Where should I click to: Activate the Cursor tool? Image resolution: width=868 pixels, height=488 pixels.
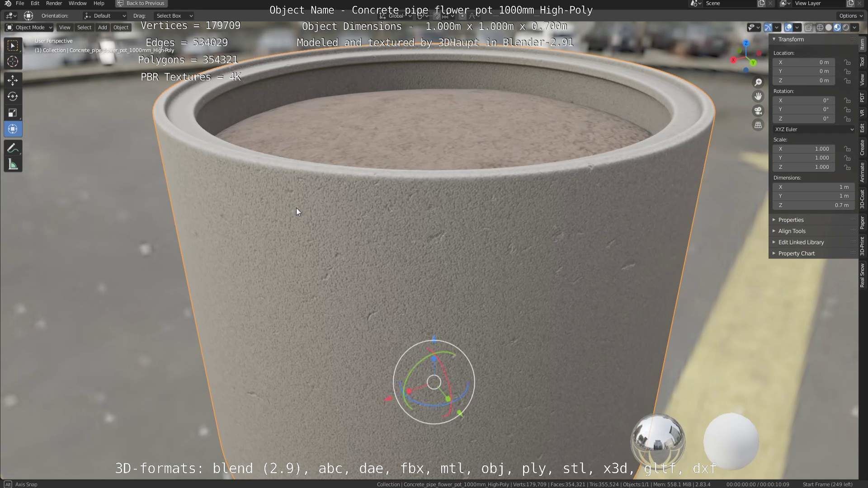coord(13,61)
